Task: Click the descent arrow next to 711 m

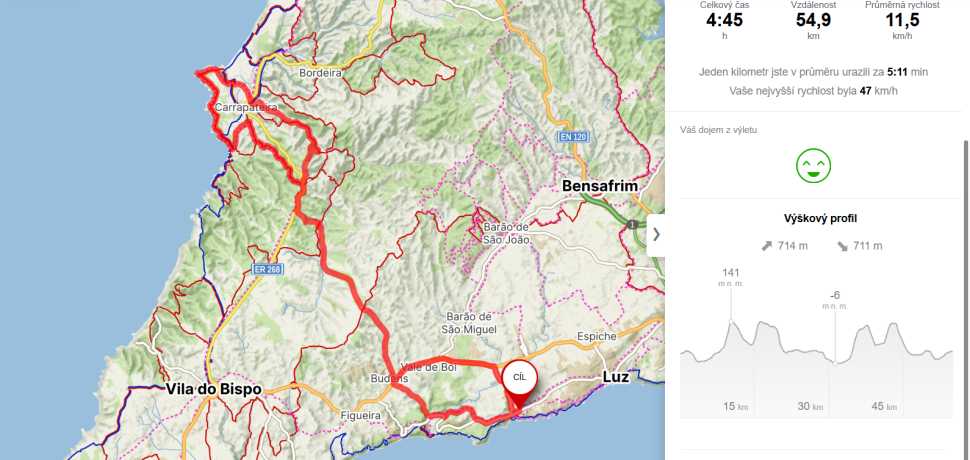Action: click(x=843, y=246)
